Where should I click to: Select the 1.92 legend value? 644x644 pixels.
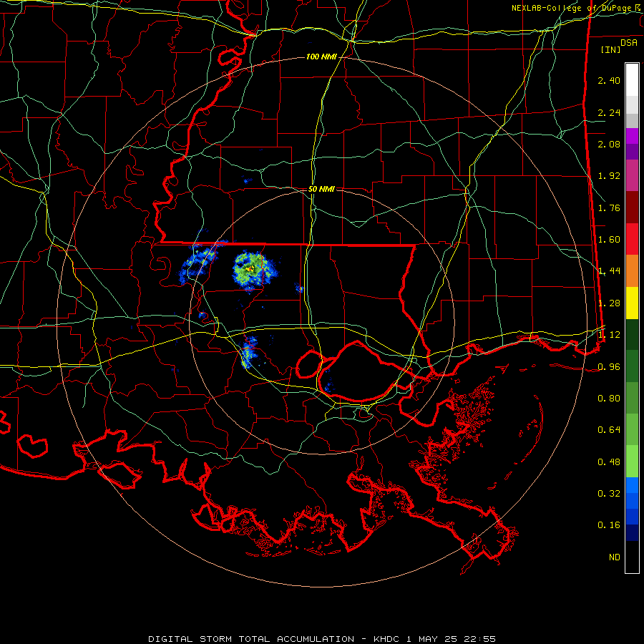[x=609, y=176]
